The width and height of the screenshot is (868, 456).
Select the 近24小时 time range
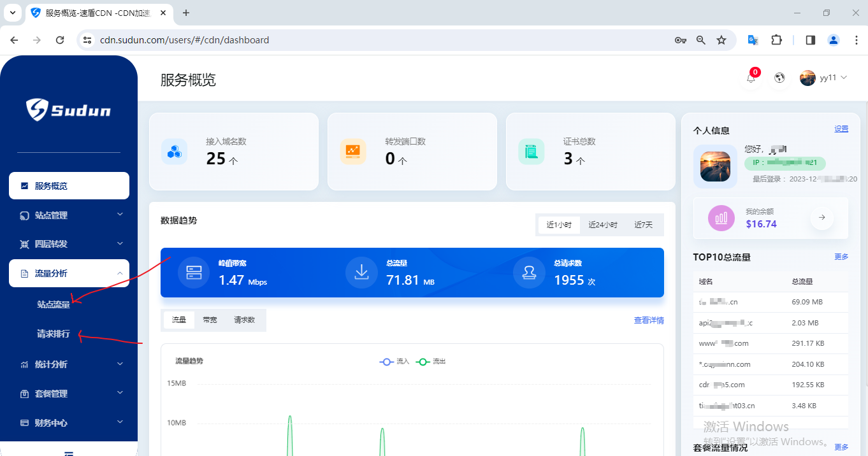pos(602,225)
